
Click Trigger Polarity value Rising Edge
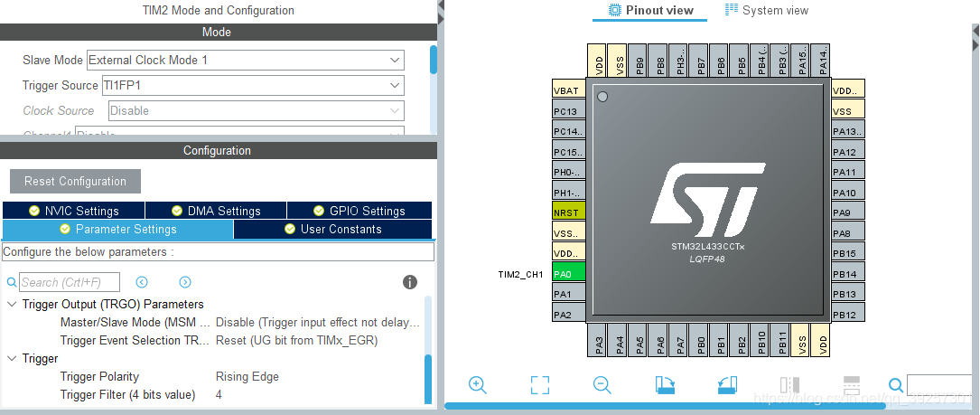pyautogui.click(x=247, y=376)
